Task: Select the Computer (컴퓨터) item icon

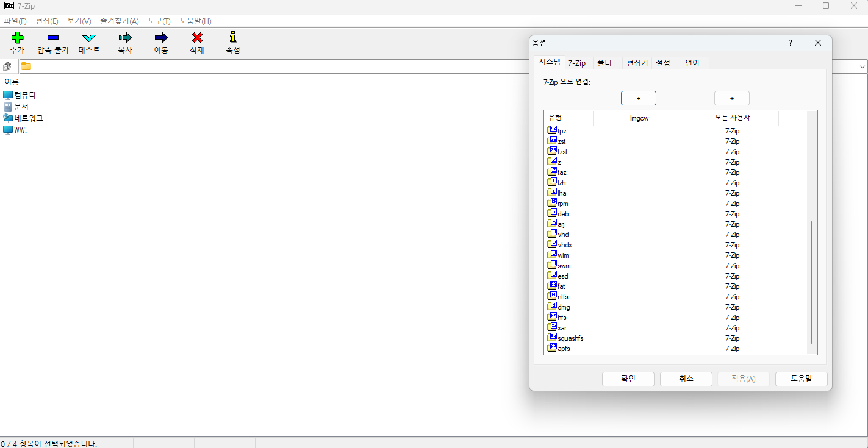Action: coord(8,95)
